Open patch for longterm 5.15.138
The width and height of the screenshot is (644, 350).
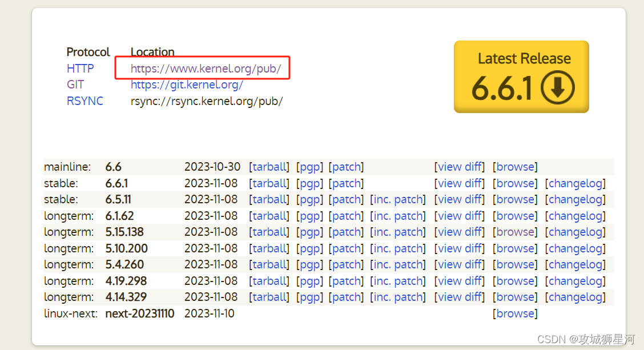coord(346,232)
